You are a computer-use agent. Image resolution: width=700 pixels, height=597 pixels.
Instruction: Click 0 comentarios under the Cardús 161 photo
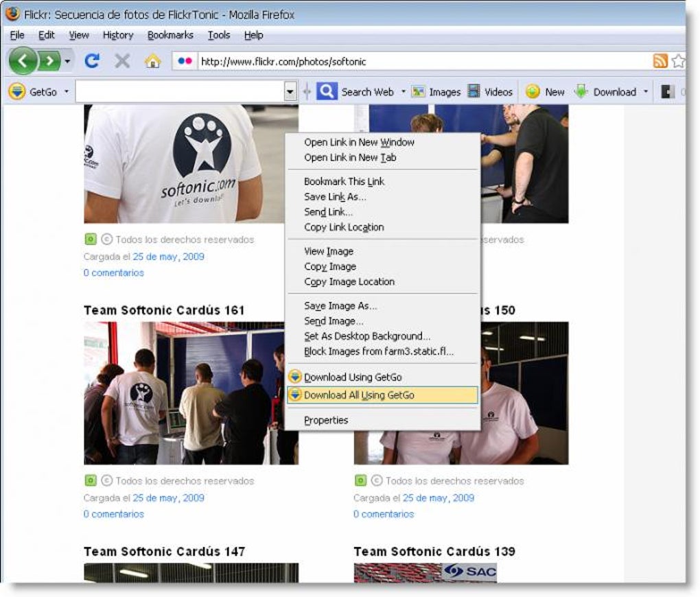[x=113, y=514]
